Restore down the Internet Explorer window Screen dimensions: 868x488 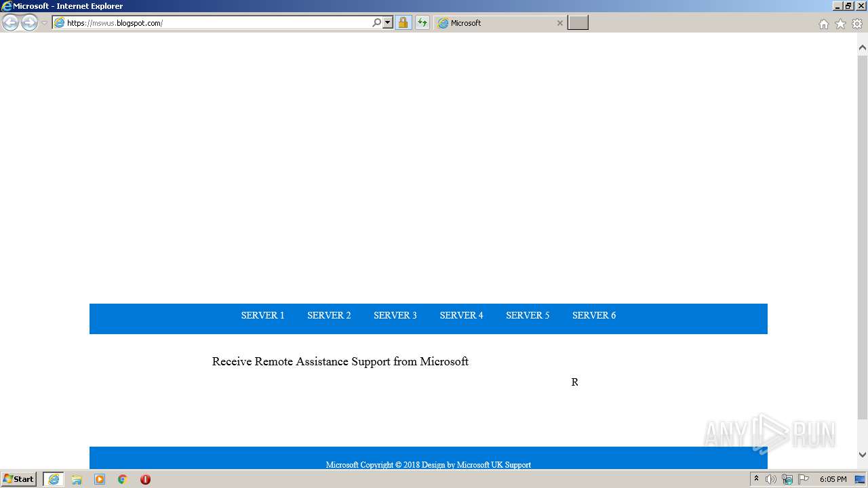(848, 6)
